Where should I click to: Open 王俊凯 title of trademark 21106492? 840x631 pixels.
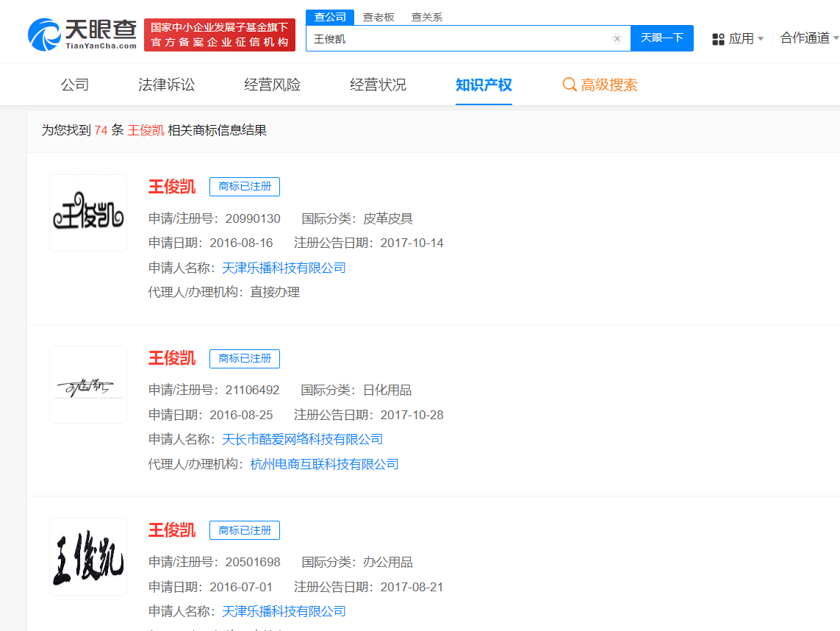point(172,358)
